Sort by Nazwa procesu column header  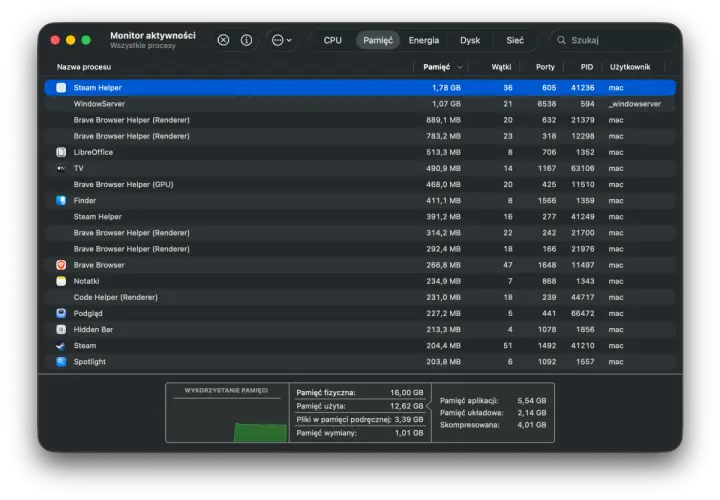pos(84,67)
